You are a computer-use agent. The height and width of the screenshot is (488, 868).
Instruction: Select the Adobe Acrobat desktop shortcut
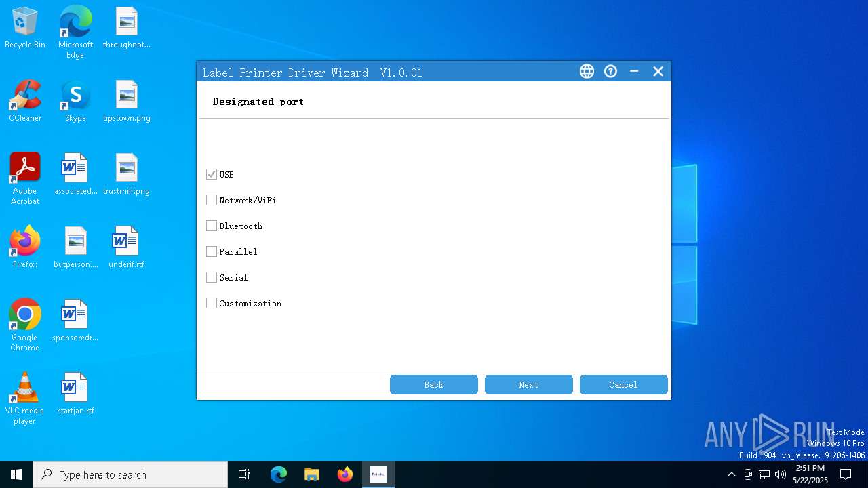(25, 178)
